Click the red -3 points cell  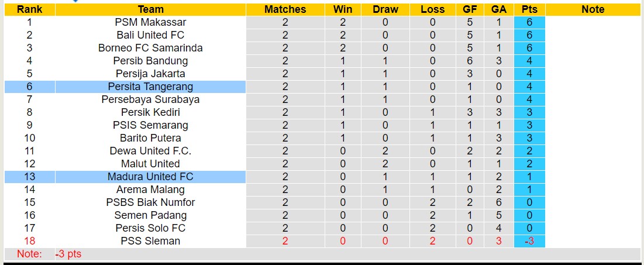[529, 241]
